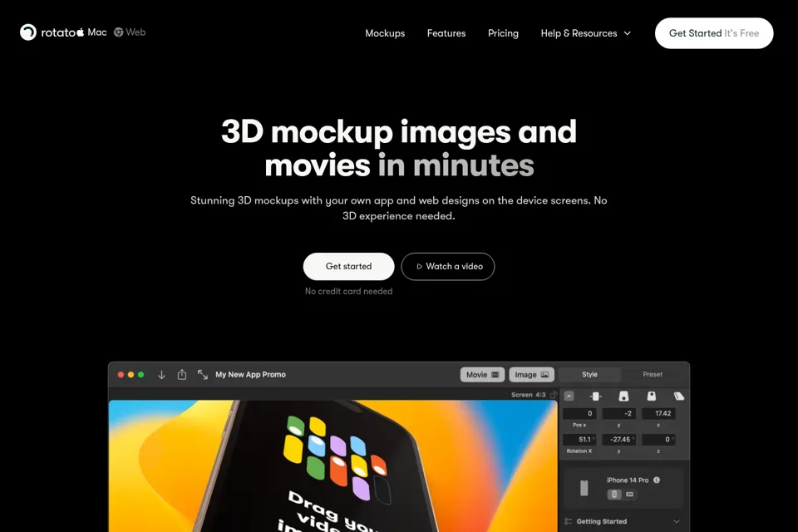
Task: Click the green zoom dot in app window
Action: coord(141,375)
